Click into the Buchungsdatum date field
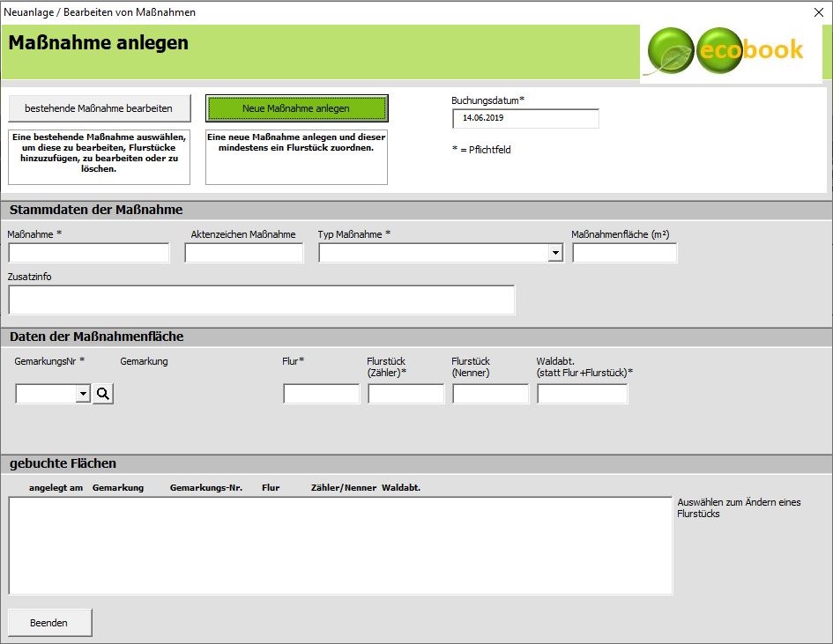 tap(525, 118)
